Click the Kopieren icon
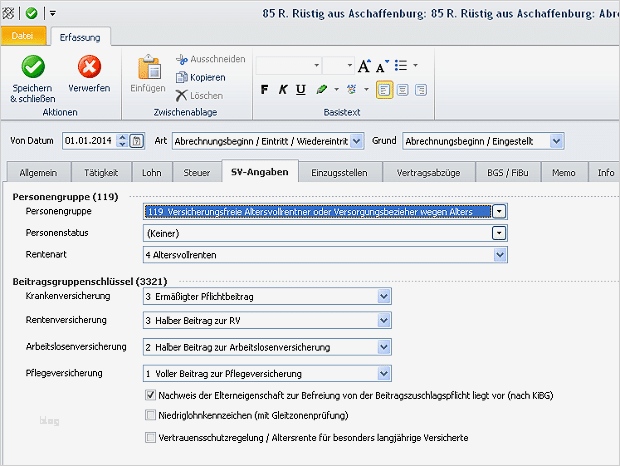 181,77
